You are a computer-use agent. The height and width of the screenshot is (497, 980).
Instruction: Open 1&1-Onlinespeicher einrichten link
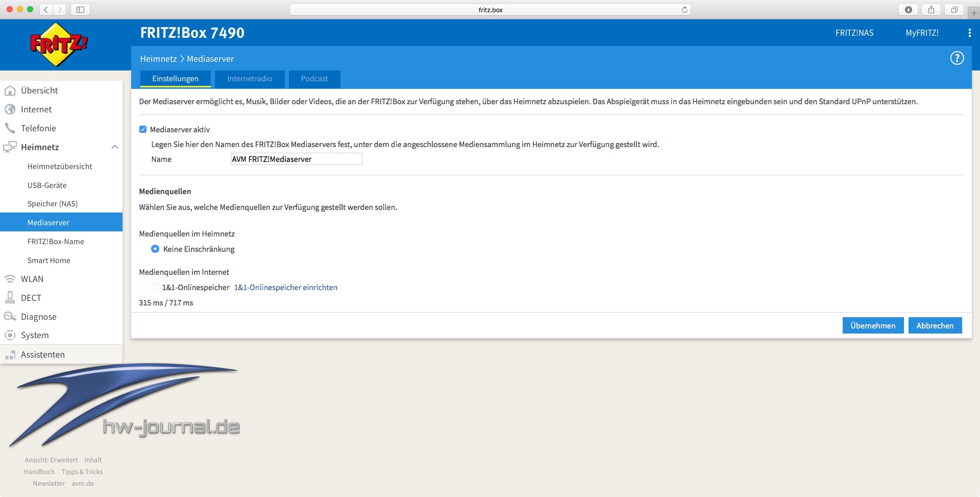(286, 287)
